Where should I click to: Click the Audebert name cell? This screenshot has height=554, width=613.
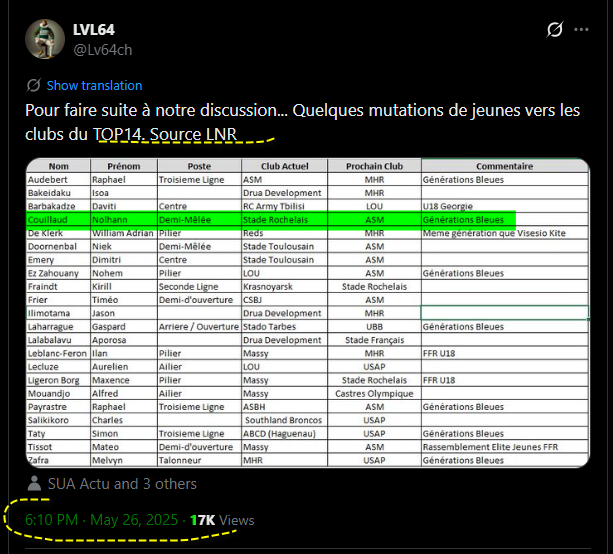59,179
